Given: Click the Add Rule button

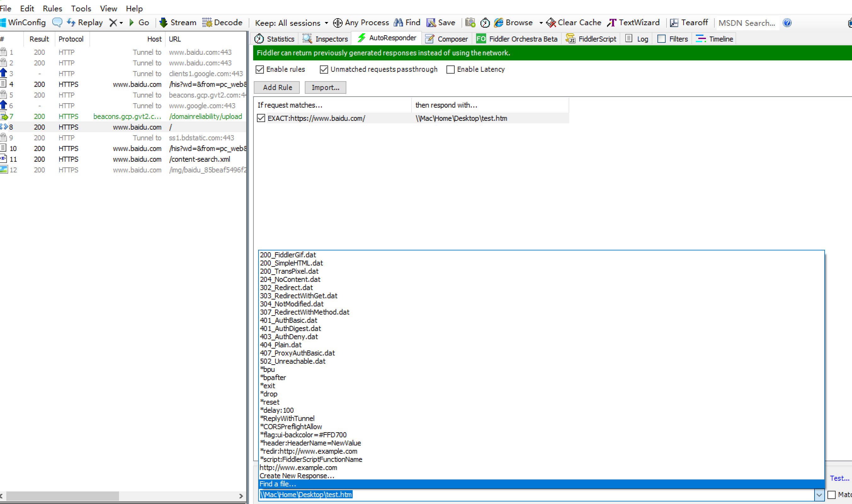Looking at the screenshot, I should [277, 87].
